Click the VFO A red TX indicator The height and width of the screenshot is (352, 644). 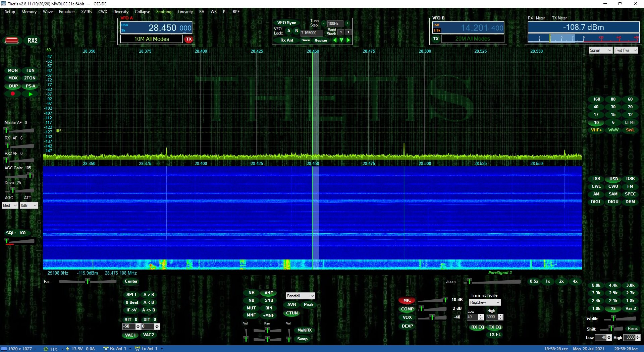click(x=189, y=39)
